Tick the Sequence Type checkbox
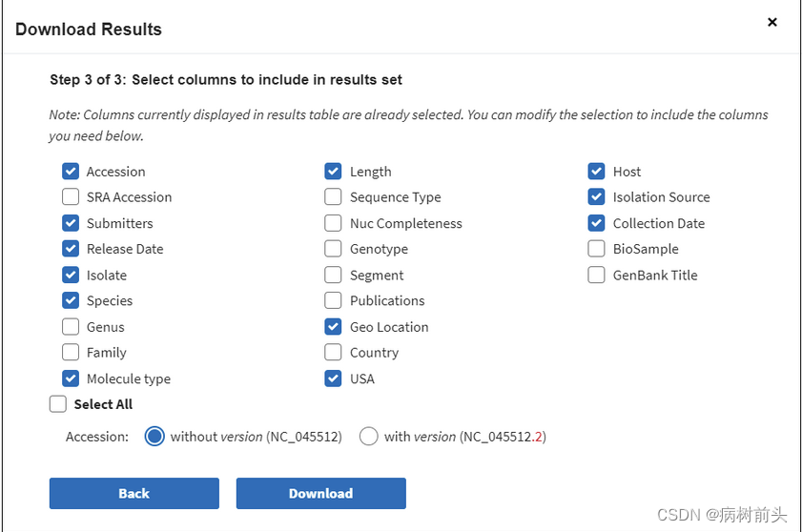This screenshot has width=802, height=532. tap(333, 197)
